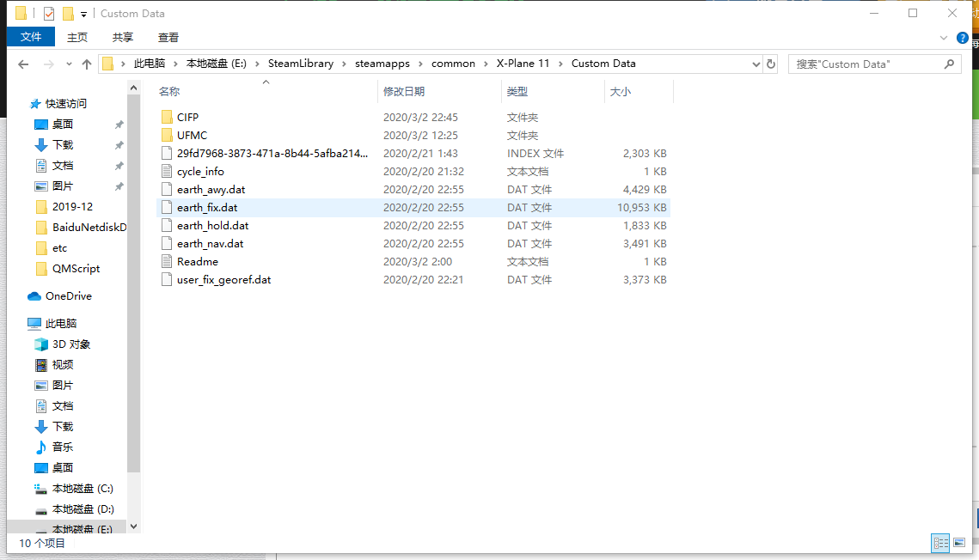Open 本地磁盘 (D:) drive in sidebar
979x560 pixels.
click(x=83, y=508)
